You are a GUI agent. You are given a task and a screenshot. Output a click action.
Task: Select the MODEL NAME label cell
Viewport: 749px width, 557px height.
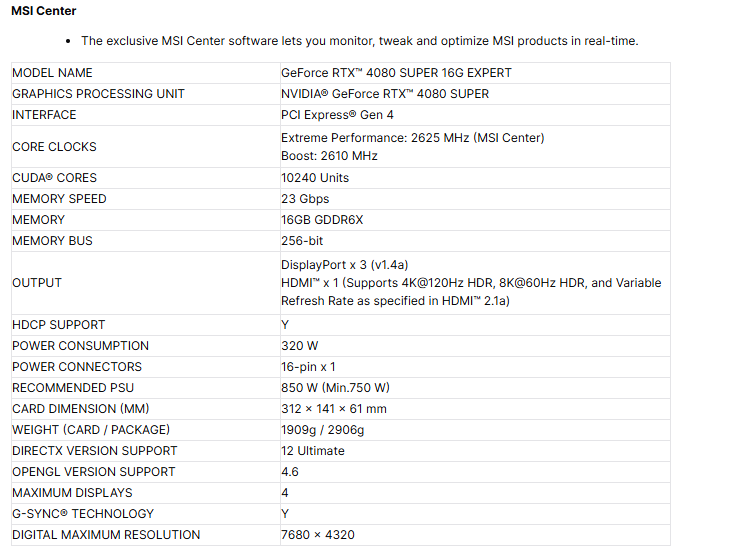point(52,73)
